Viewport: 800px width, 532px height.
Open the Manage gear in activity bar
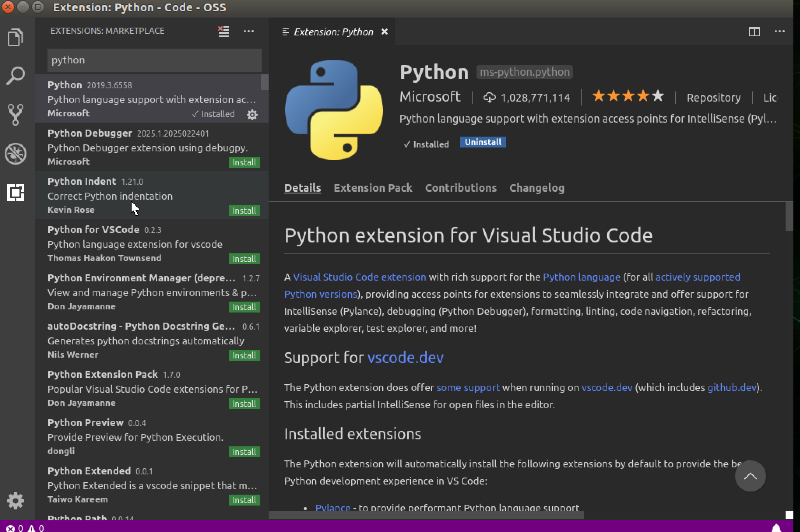(16, 501)
